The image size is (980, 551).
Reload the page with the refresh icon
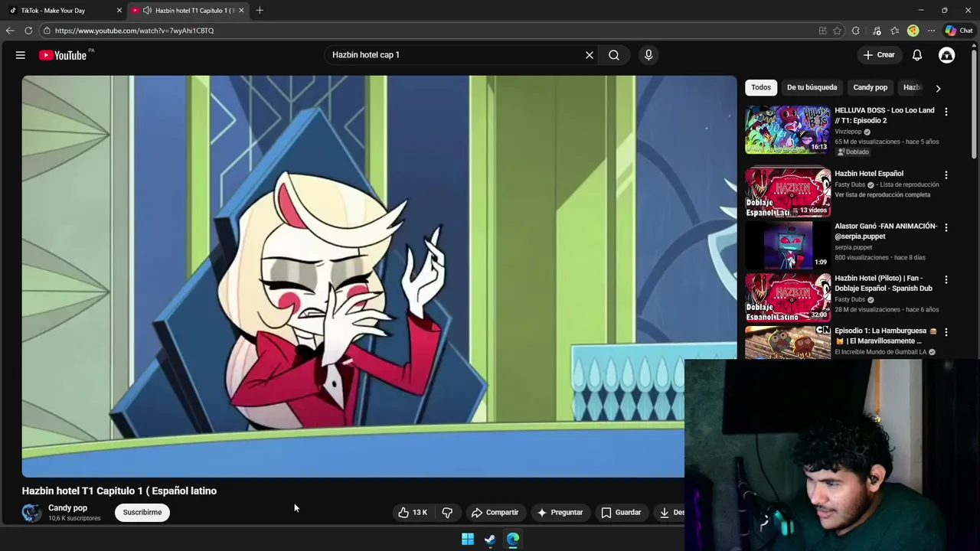[x=28, y=31]
